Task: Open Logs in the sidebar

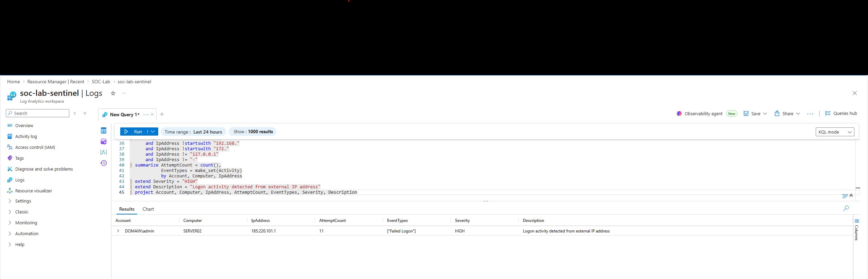Action: pos(20,180)
